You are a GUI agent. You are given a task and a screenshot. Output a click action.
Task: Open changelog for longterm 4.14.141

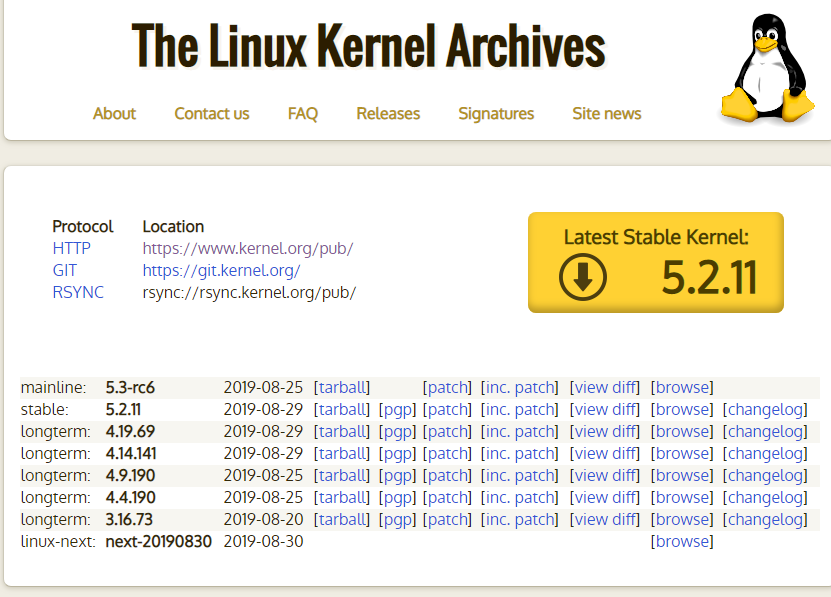pyautogui.click(x=765, y=454)
